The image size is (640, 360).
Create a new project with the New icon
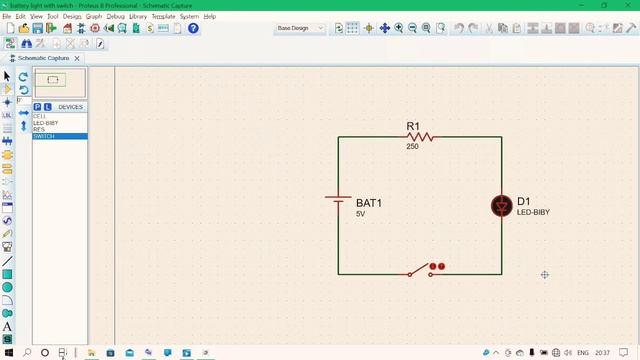tap(11, 28)
